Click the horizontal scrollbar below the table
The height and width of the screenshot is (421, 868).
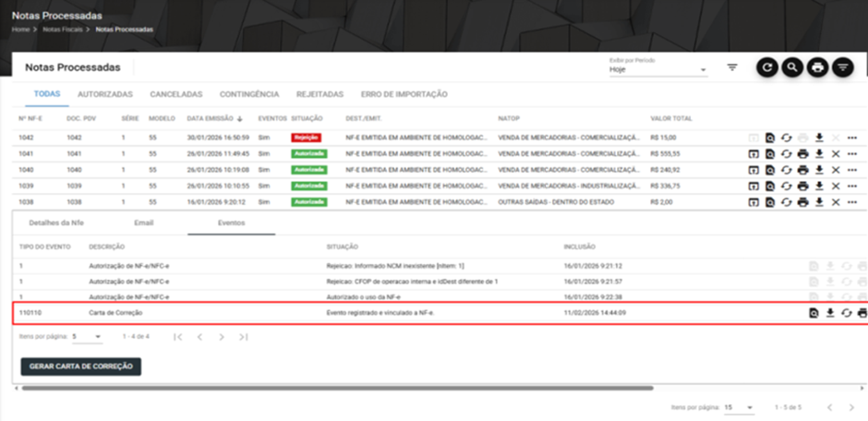(x=338, y=389)
